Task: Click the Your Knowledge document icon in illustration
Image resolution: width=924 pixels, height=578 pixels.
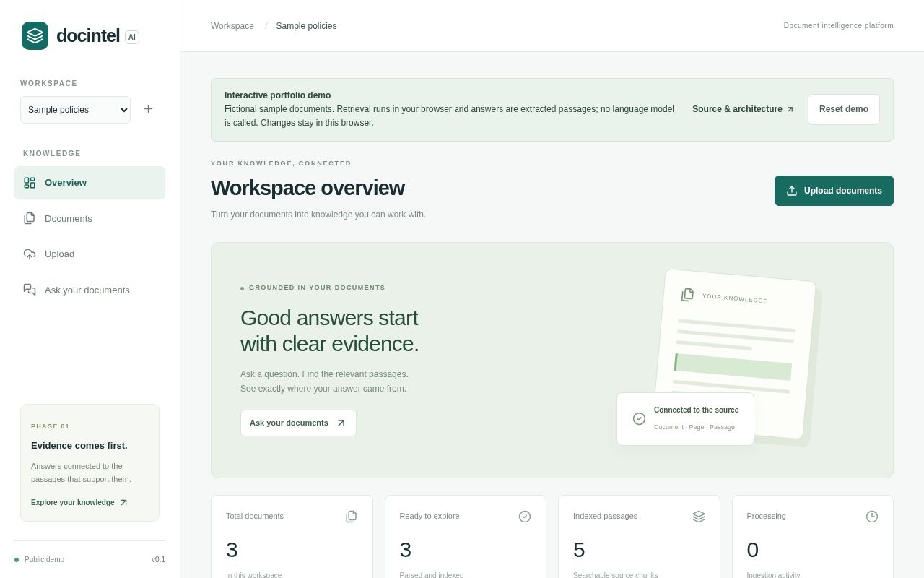Action: coord(687,295)
